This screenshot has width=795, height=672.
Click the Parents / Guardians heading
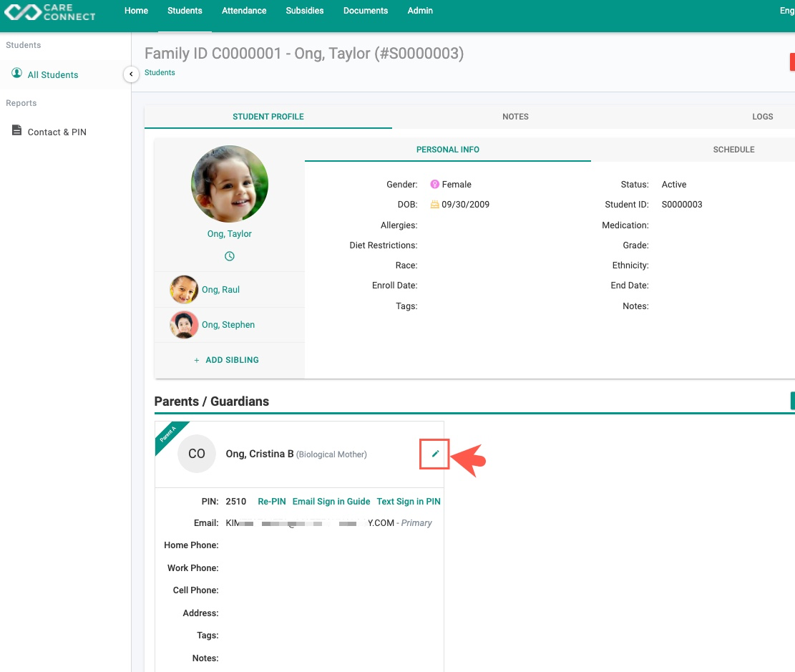click(x=211, y=401)
